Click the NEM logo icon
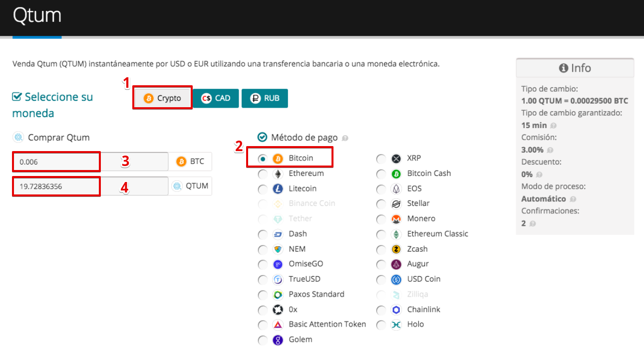This screenshot has height=351, width=644. (x=278, y=249)
